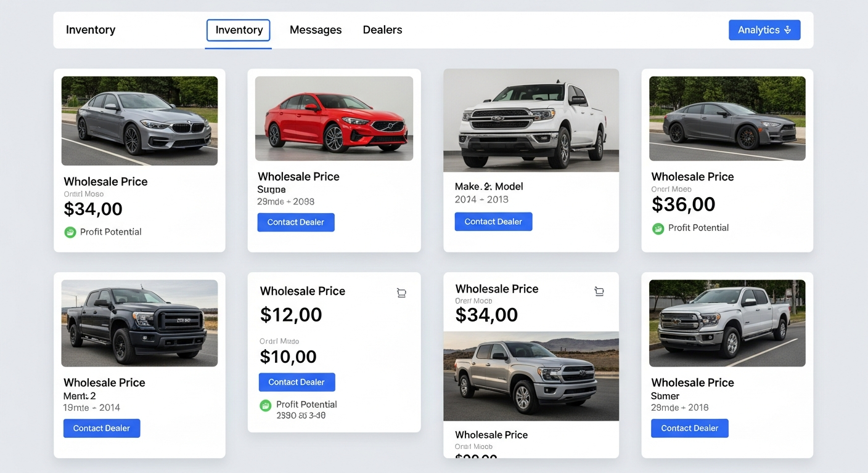The height and width of the screenshot is (473, 868).
Task: Click the Inventory page title at top left
Action: tap(91, 30)
